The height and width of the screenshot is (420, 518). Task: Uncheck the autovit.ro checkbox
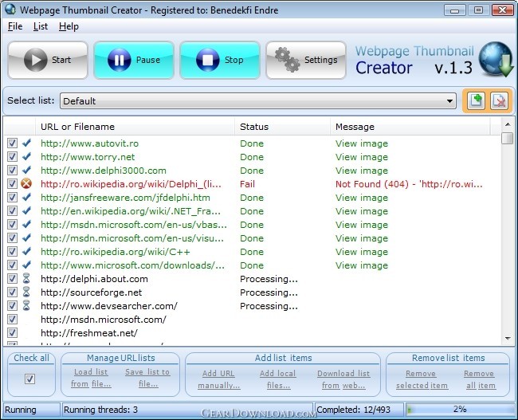tap(12, 143)
